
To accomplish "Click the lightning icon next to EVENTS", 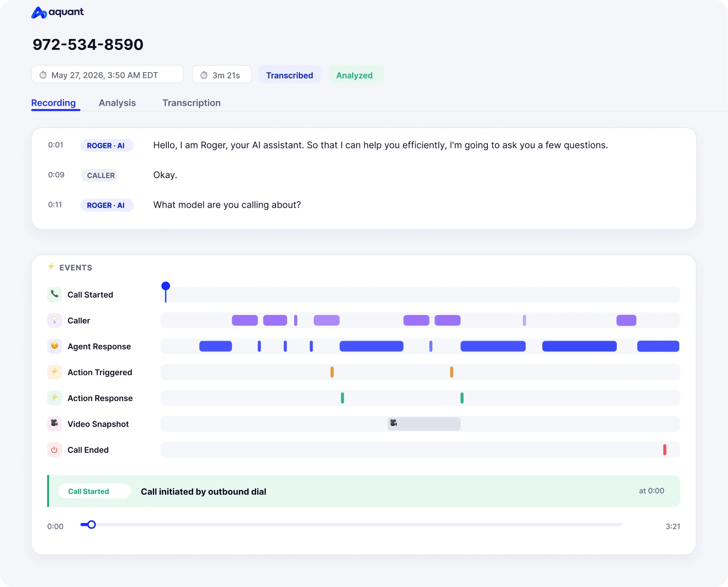I will coord(51,266).
